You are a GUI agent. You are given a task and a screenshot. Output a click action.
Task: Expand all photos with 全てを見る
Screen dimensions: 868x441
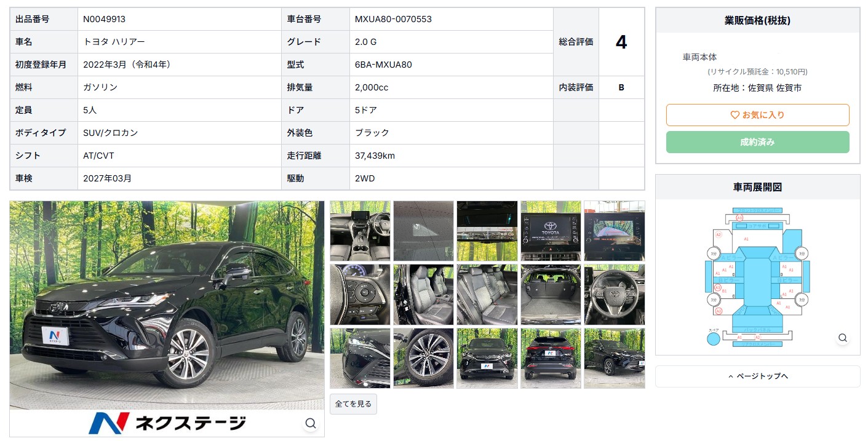tap(353, 404)
